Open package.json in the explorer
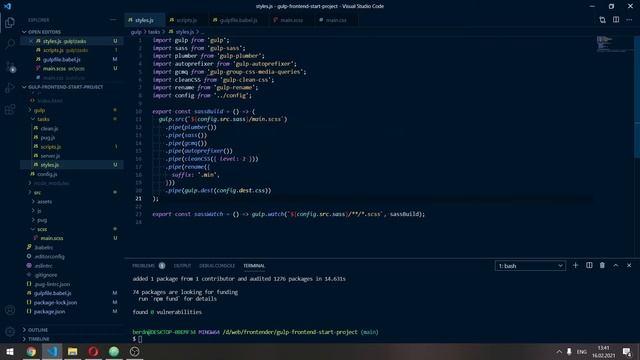Screen dimensions: 640x360 [x=49, y=311]
